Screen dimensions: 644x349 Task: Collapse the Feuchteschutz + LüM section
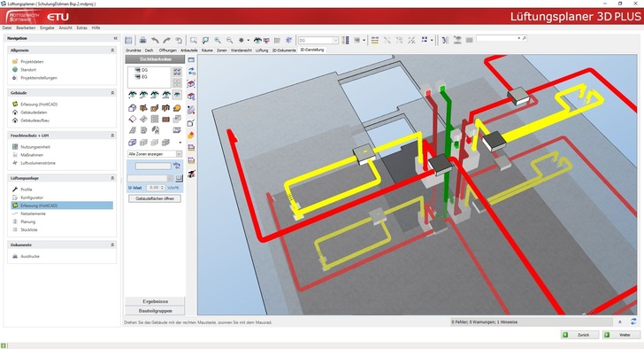(112, 136)
